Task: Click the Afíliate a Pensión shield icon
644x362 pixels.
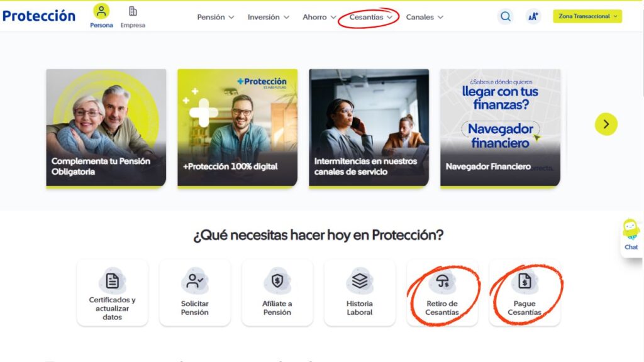Action: [277, 281]
